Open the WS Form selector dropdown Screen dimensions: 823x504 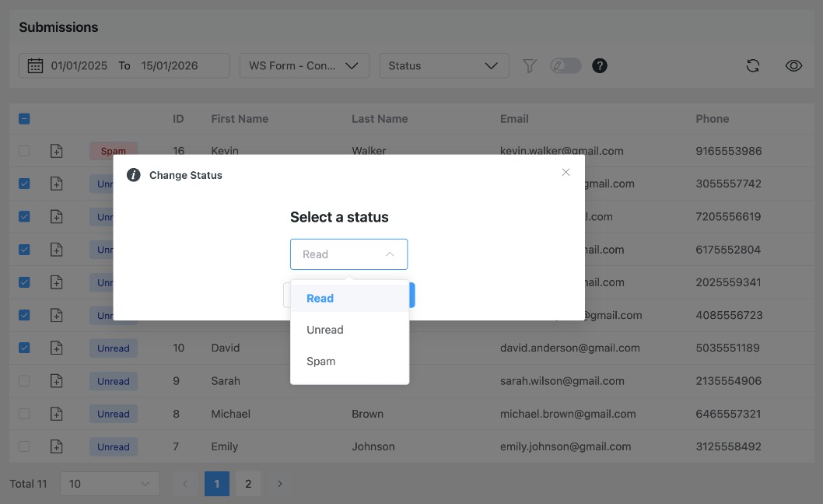(x=304, y=65)
